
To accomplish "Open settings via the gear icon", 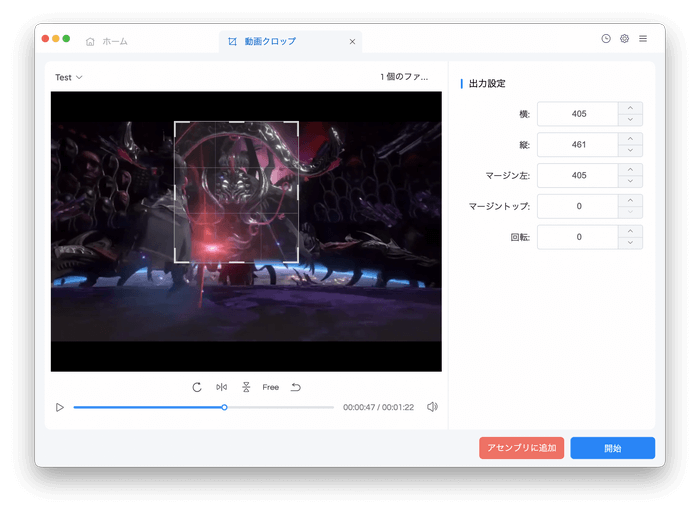I will tap(624, 38).
